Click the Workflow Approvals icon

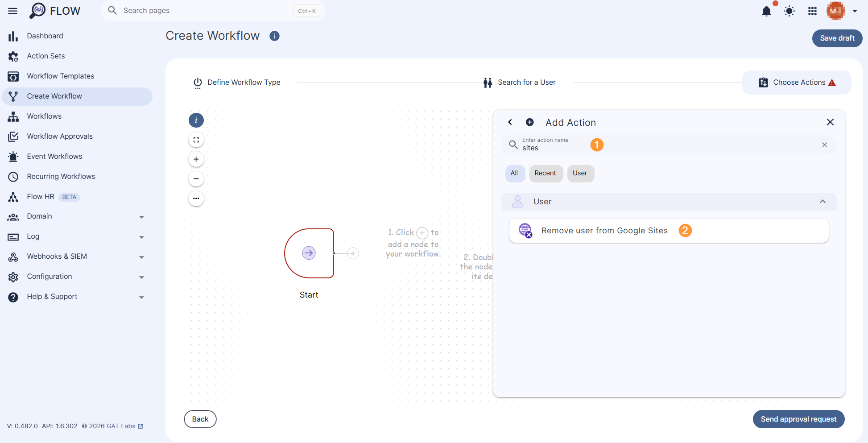[x=13, y=137]
